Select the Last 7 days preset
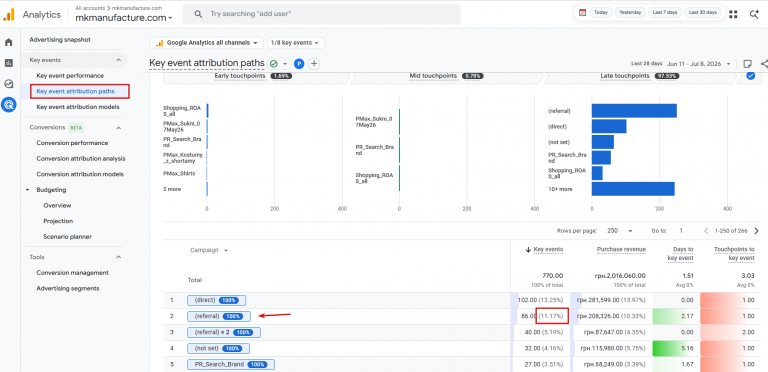 [x=665, y=13]
